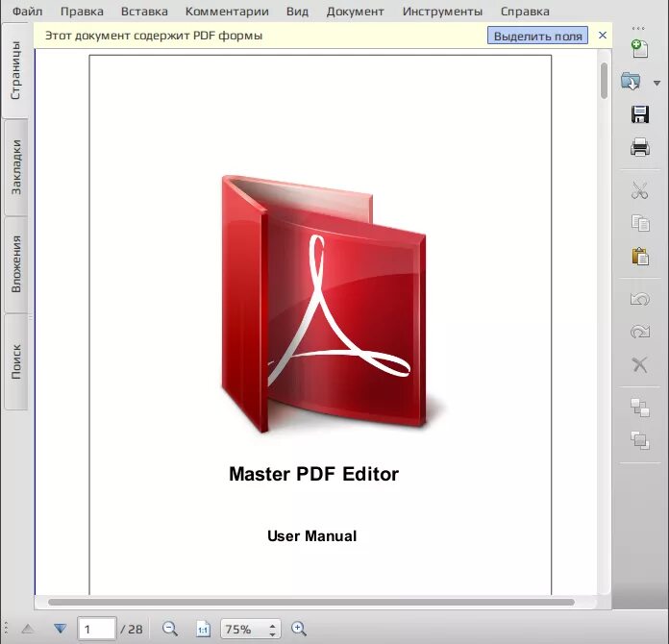Close the PDF forms notification bar
The image size is (669, 644).
click(x=603, y=36)
